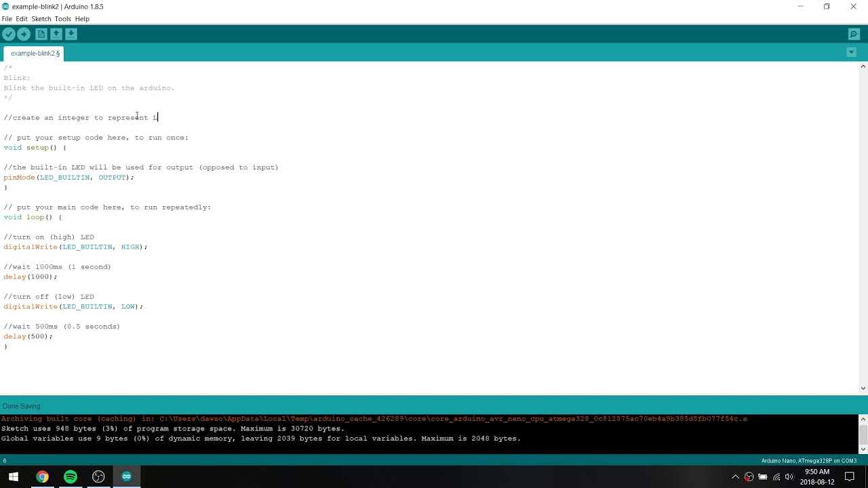Viewport: 868px width, 488px height.
Task: Open the Serial Monitor magnifier icon
Action: coord(854,34)
